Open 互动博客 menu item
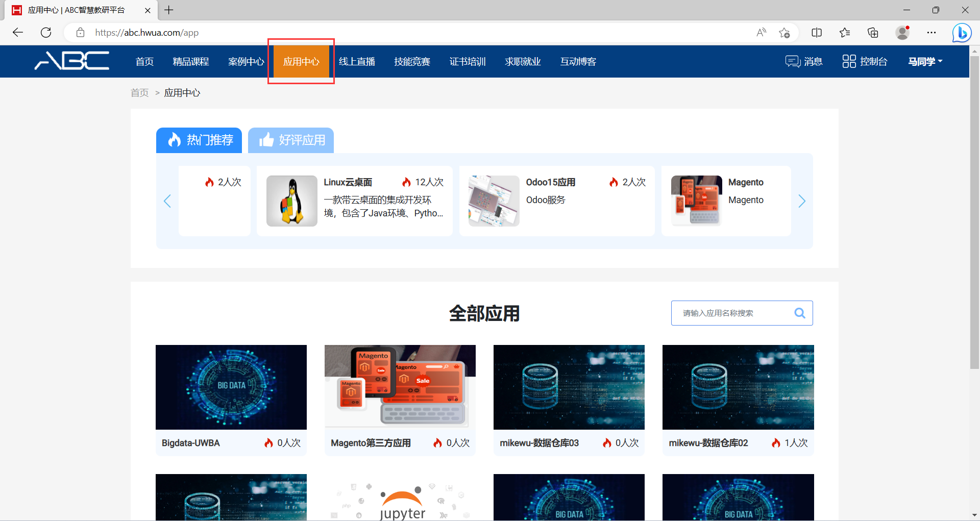Viewport: 980px width, 521px height. tap(578, 61)
